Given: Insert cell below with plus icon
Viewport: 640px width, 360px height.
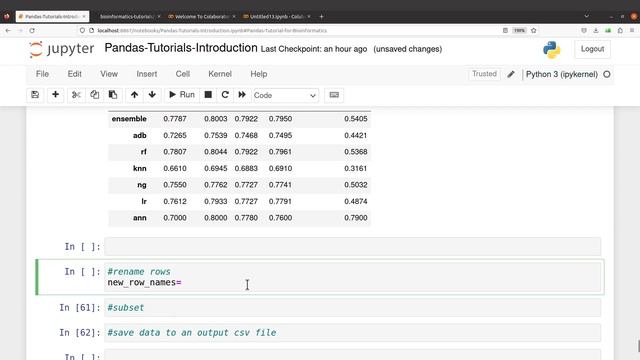Looking at the screenshot, I should coord(56,95).
